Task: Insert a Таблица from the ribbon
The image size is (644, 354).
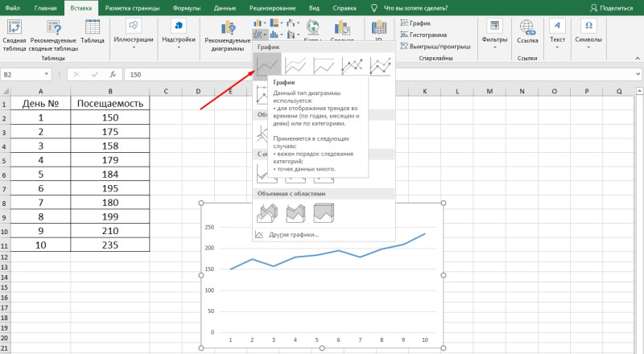Action: [x=92, y=27]
